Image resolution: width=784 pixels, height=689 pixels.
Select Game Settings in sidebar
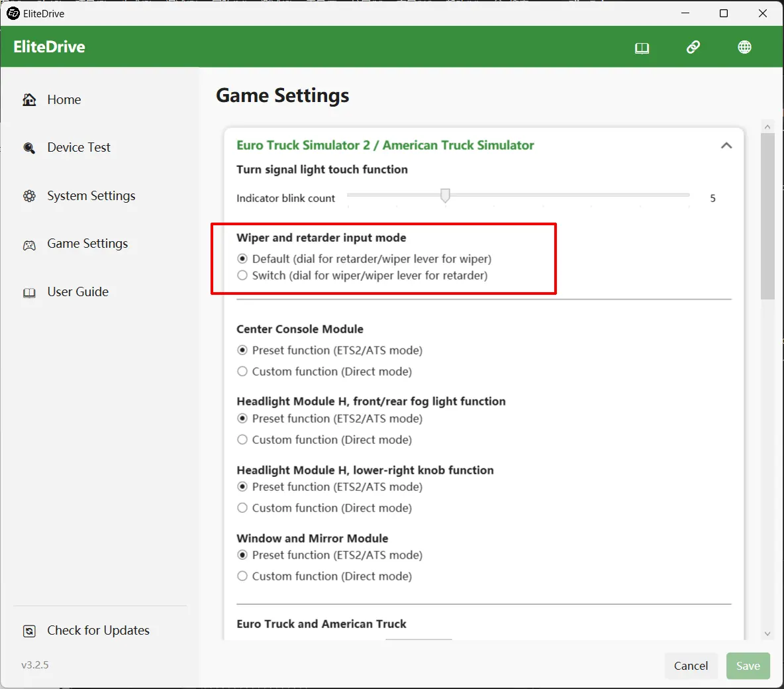[87, 244]
